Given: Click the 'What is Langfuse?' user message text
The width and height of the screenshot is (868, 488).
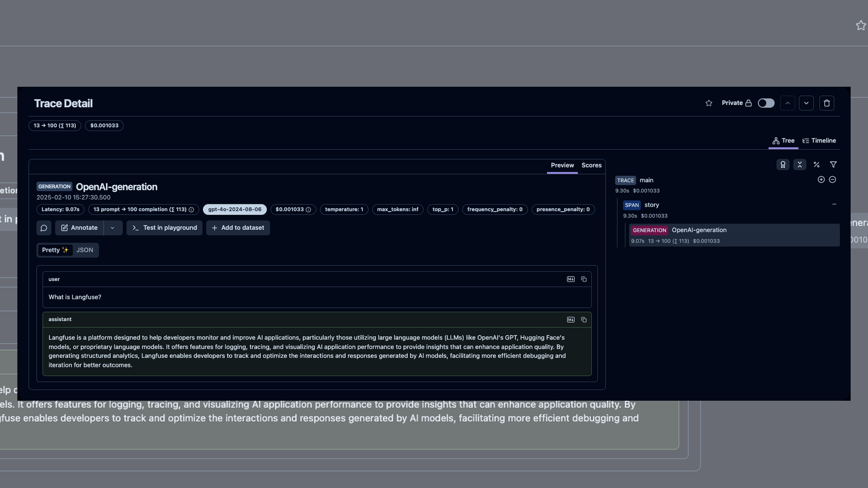Looking at the screenshot, I should coord(75,297).
